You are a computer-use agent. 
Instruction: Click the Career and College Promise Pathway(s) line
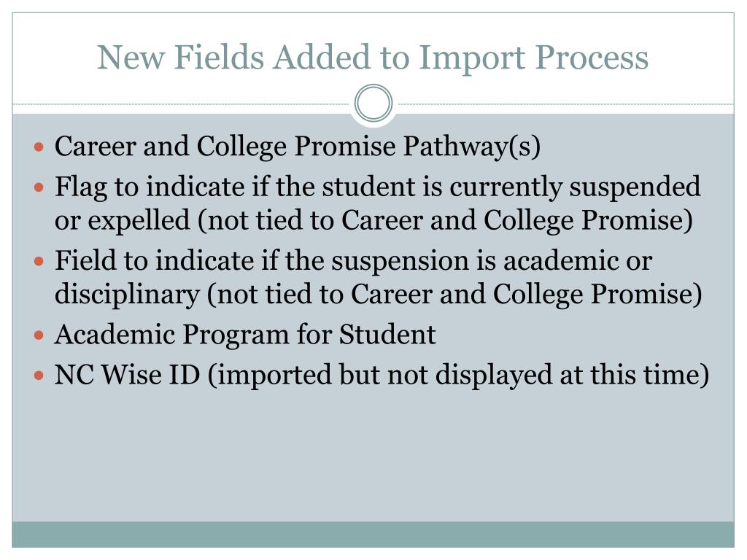298,146
